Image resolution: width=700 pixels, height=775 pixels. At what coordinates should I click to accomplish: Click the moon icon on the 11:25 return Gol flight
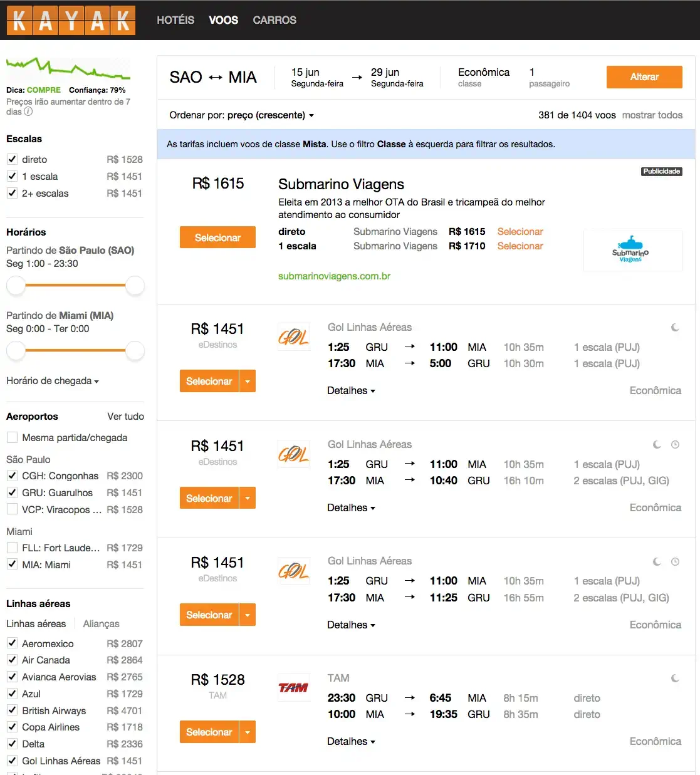[x=657, y=561]
